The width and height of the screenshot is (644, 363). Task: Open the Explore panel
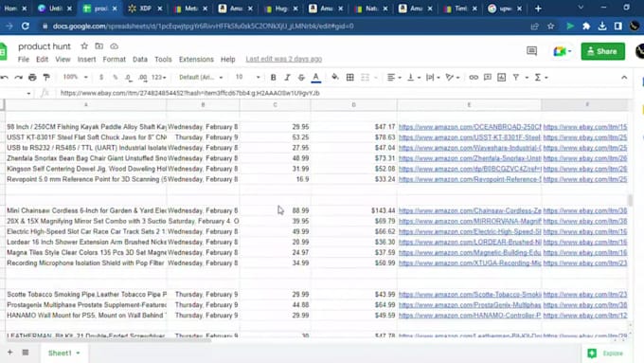point(605,354)
